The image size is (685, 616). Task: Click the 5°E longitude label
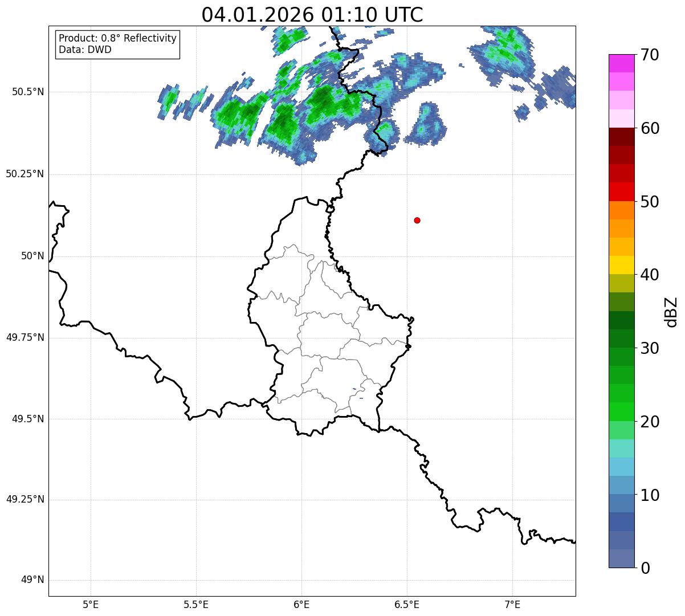(91, 604)
